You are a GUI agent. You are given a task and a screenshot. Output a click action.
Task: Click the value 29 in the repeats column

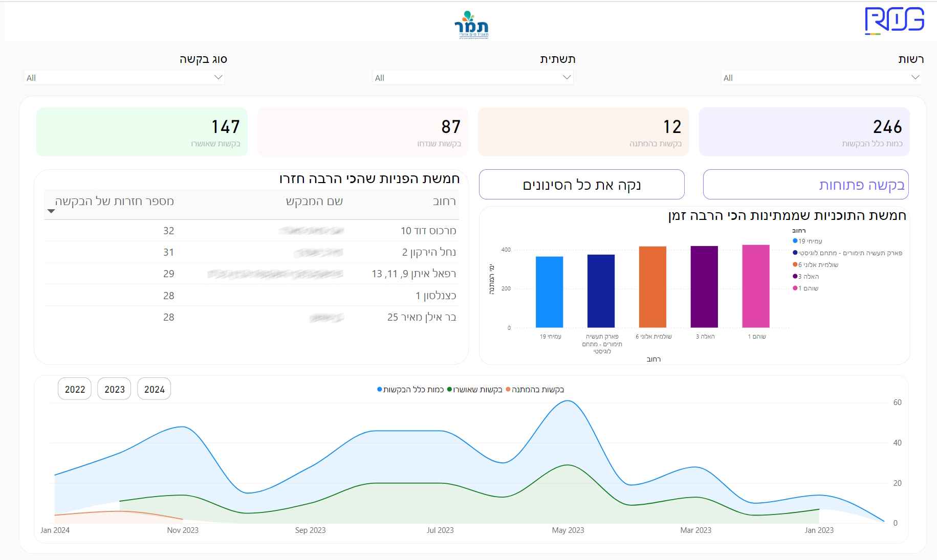click(169, 274)
